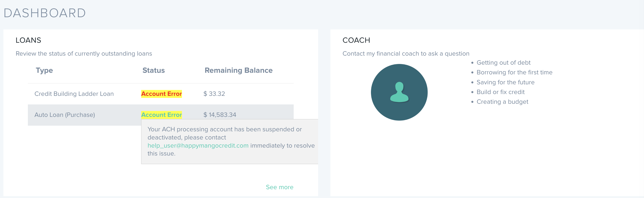Click Saving for the future topic
The image size is (644, 198).
505,82
